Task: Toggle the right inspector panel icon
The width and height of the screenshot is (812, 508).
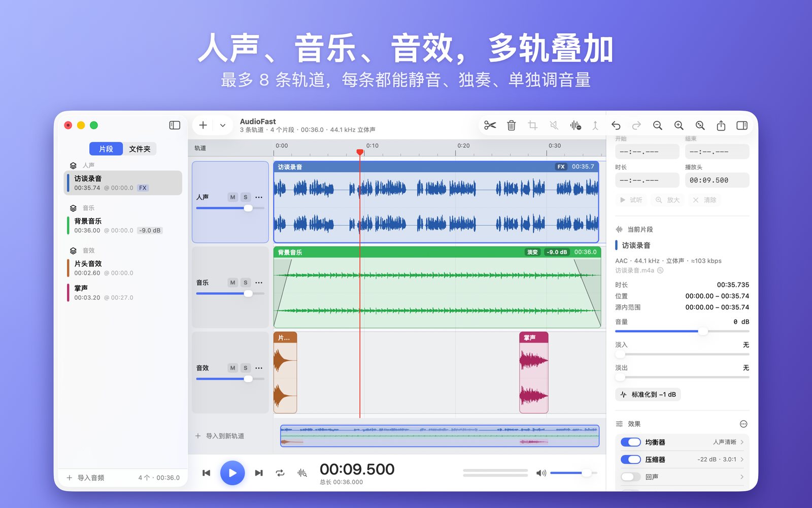Action: pyautogui.click(x=742, y=125)
